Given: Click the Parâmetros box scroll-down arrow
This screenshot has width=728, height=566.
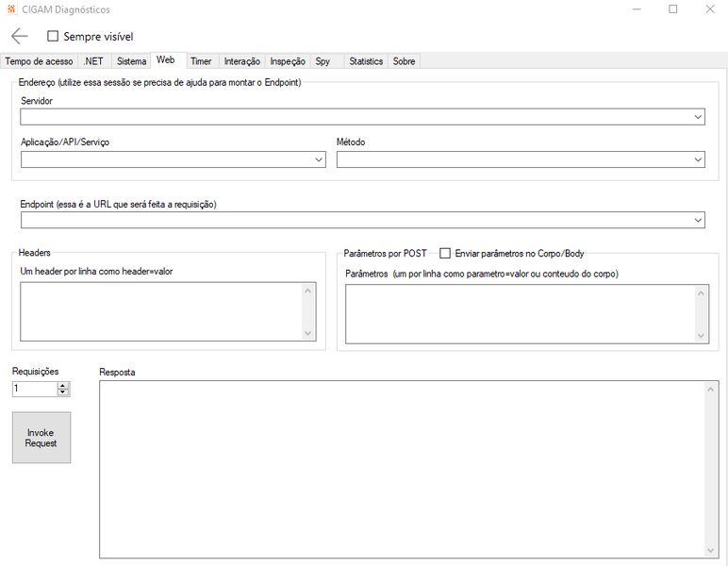Looking at the screenshot, I should click(701, 336).
